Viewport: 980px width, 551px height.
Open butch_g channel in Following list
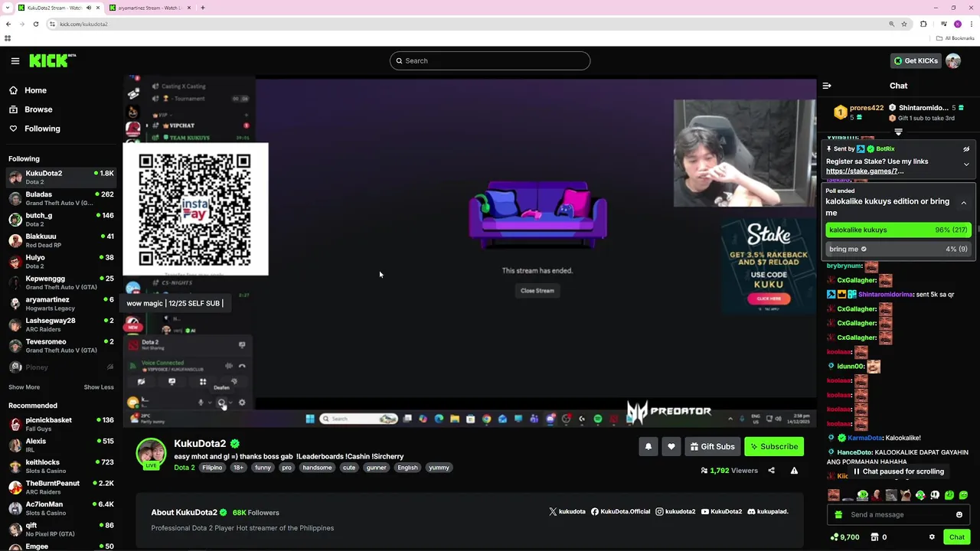pos(60,220)
